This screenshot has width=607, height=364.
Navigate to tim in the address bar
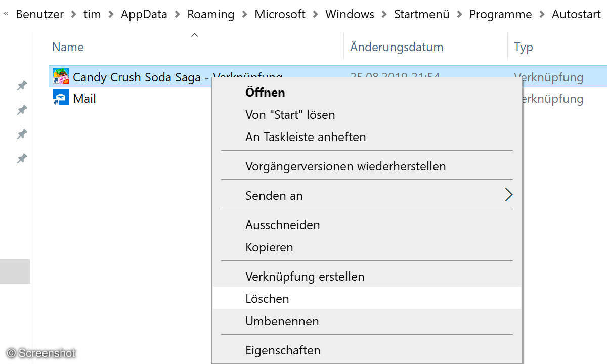coord(92,14)
